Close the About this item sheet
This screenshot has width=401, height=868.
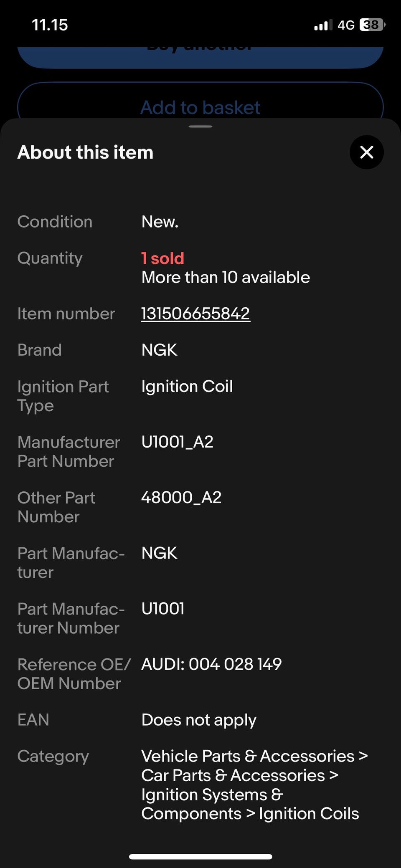click(x=366, y=152)
